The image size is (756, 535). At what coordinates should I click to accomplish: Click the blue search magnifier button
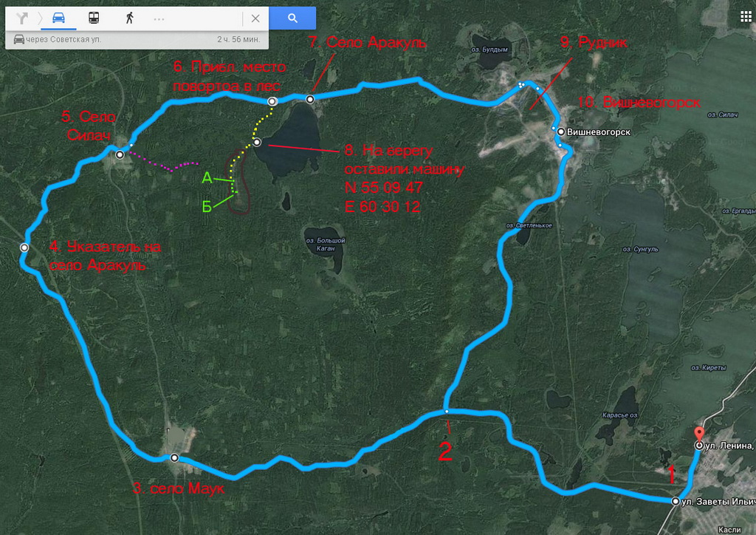tap(292, 18)
